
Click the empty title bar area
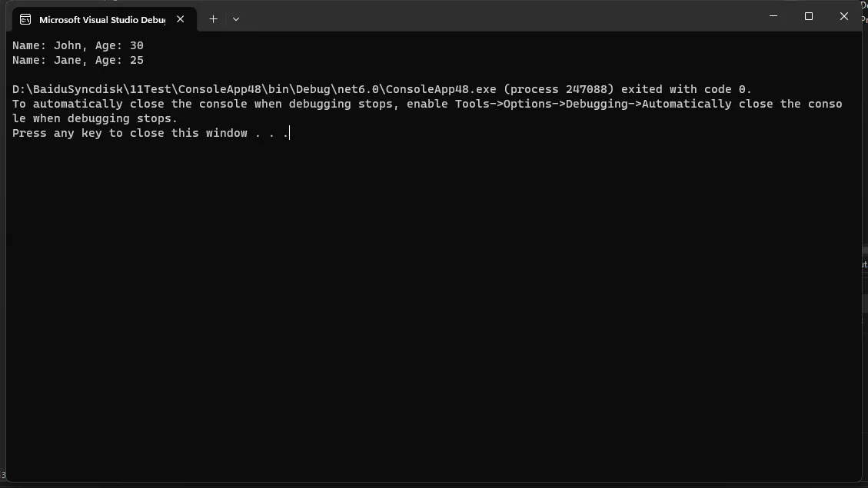pyautogui.click(x=498, y=16)
